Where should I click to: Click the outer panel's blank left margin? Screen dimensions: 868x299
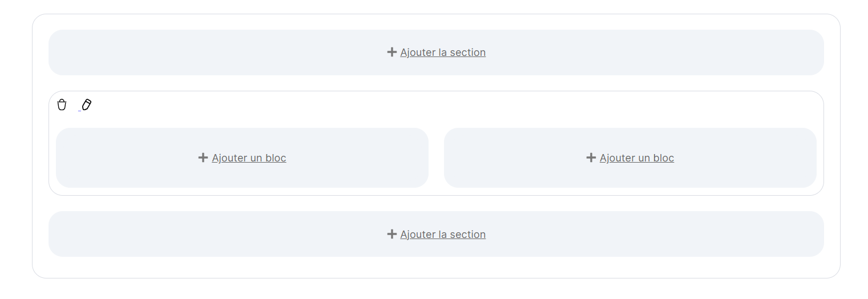click(x=41, y=146)
